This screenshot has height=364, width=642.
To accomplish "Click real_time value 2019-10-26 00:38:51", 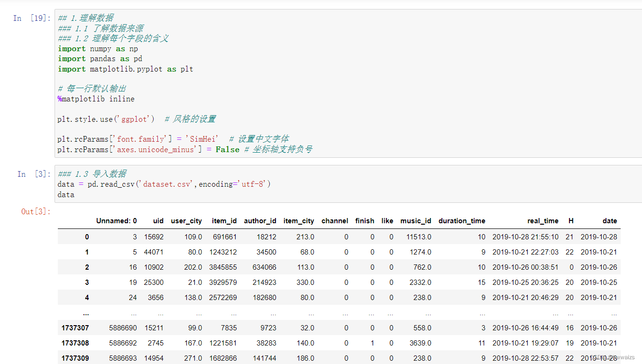I will tap(525, 267).
